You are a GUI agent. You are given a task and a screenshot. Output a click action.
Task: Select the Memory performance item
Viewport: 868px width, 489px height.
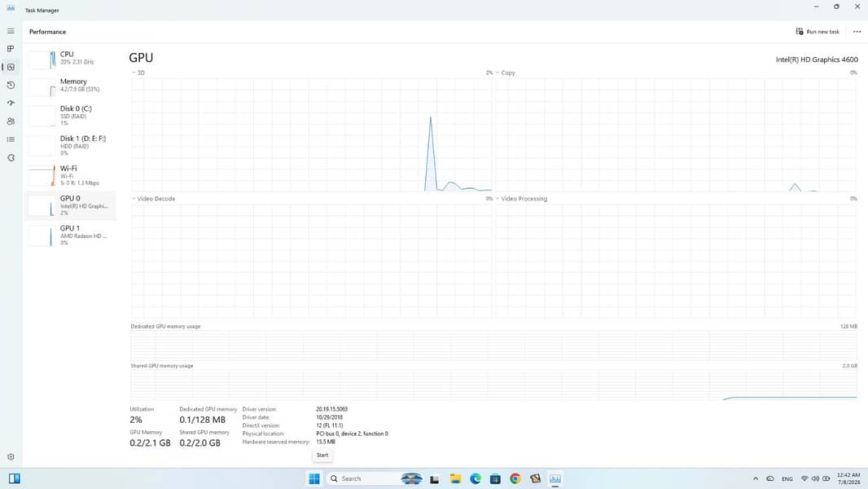coord(70,86)
